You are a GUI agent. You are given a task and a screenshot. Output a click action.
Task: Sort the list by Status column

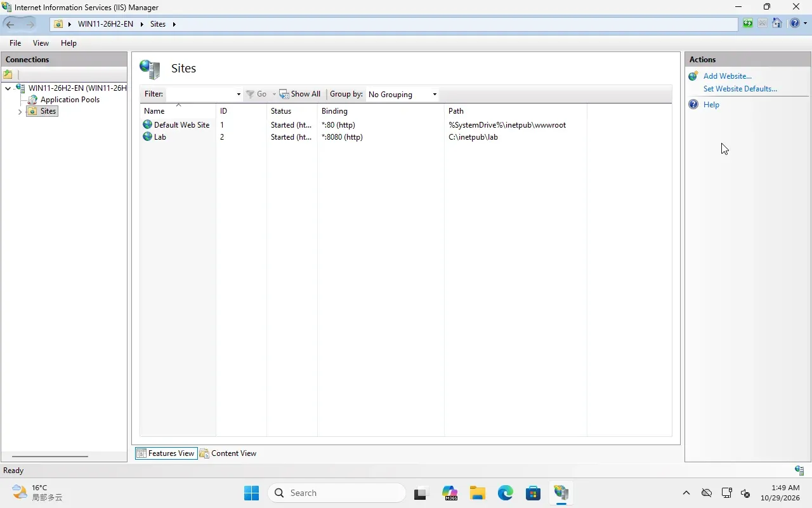point(292,110)
